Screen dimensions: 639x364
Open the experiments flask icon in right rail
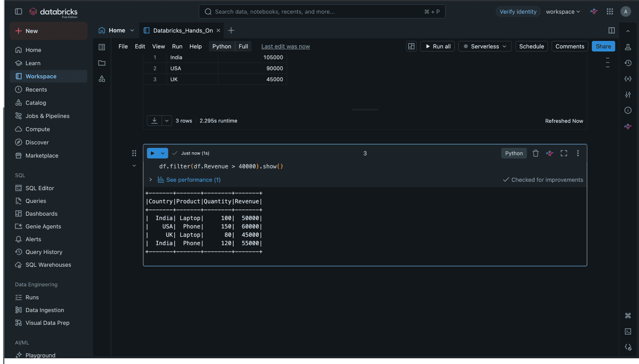click(x=628, y=47)
